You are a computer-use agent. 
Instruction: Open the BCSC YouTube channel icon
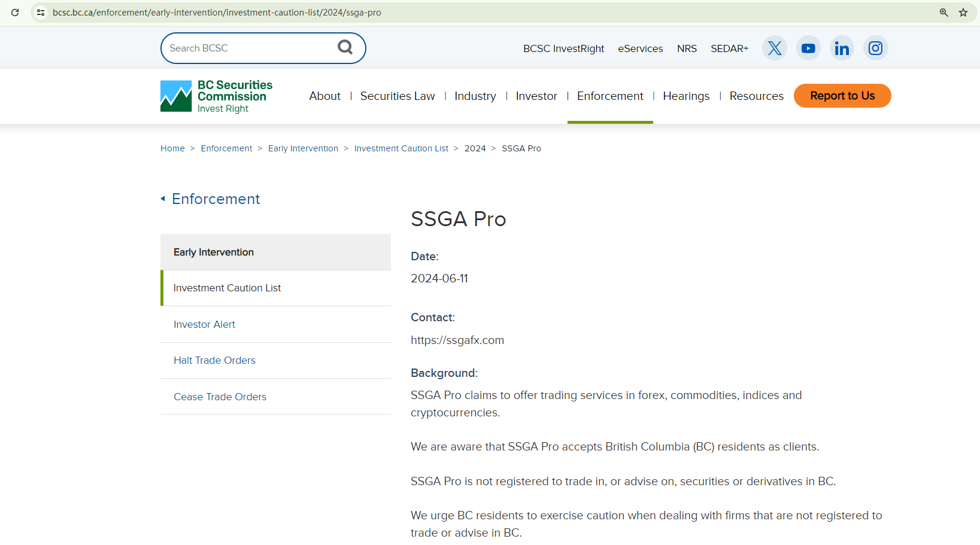pos(808,48)
